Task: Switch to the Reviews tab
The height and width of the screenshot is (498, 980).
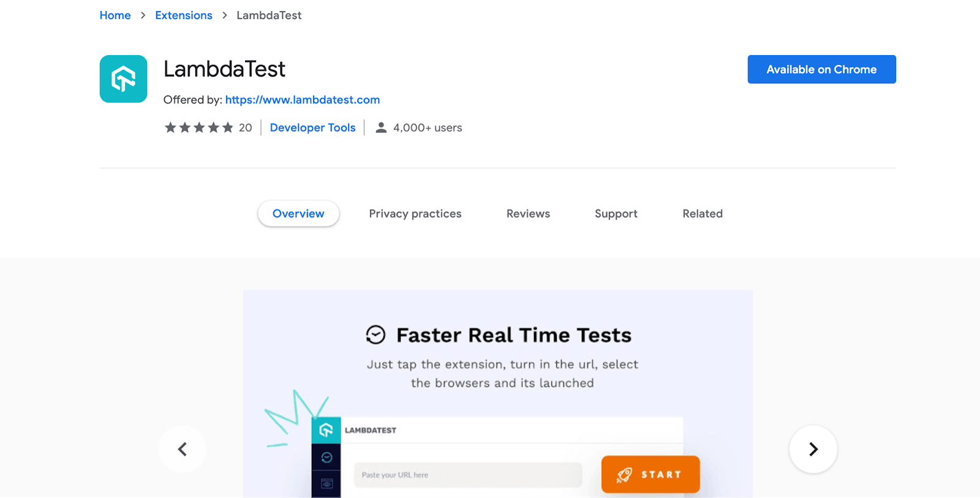Action: [x=527, y=213]
